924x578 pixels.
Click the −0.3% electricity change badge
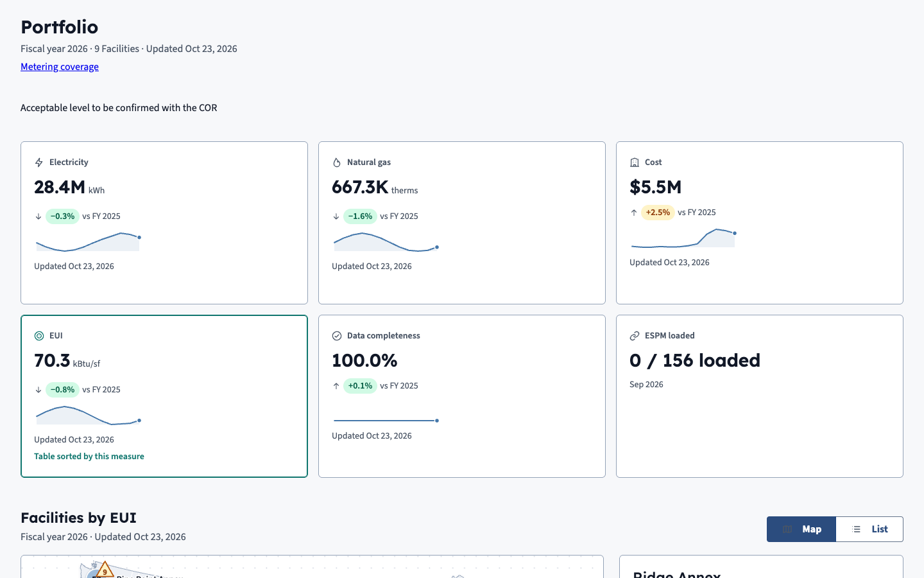coord(62,216)
